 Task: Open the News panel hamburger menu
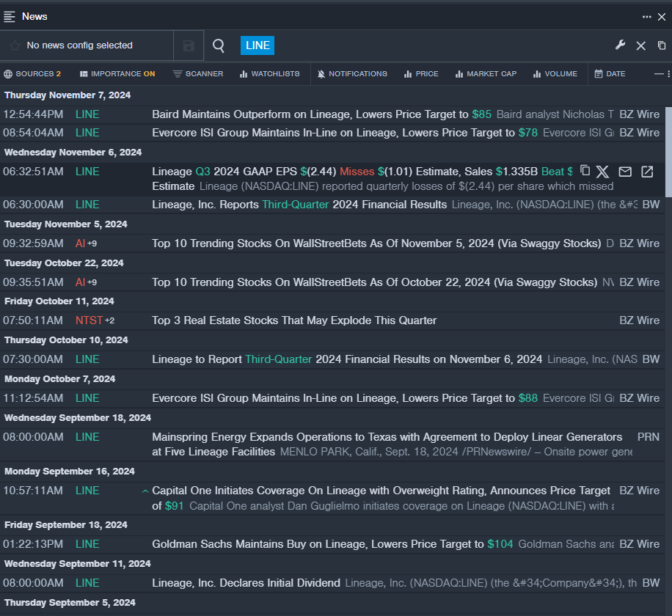tap(10, 16)
